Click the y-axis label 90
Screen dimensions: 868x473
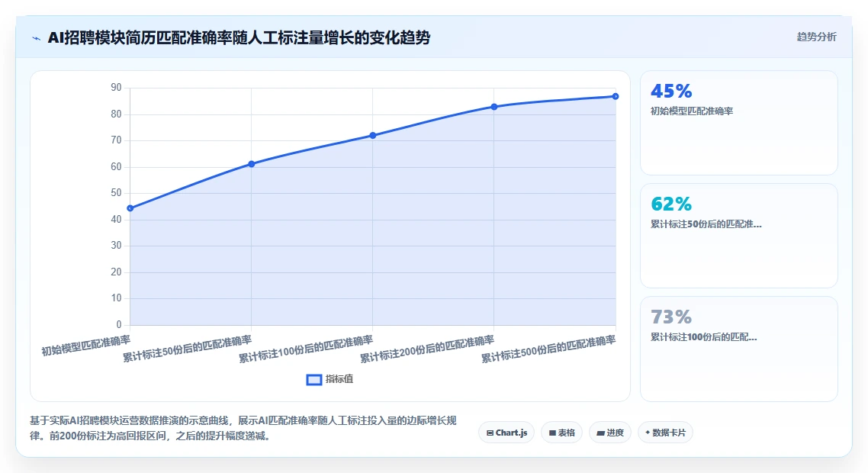pos(116,88)
